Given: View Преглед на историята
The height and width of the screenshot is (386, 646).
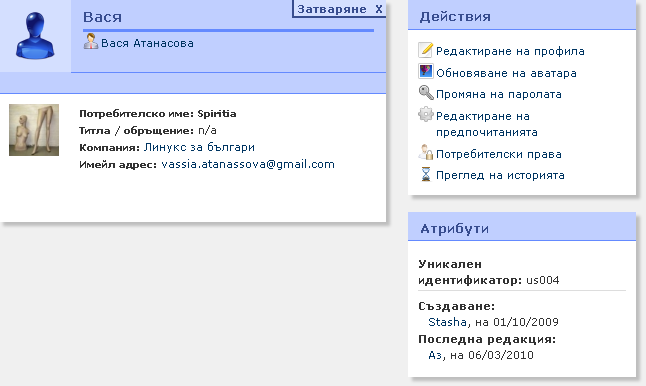Looking at the screenshot, I should [500, 175].
